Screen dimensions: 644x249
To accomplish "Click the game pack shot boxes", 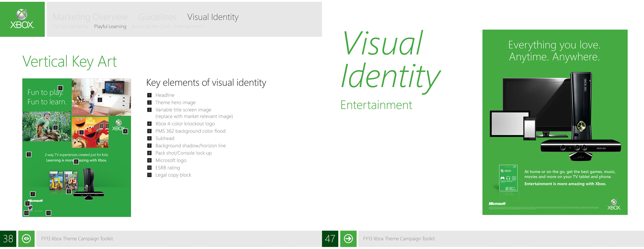I will coord(64,181).
